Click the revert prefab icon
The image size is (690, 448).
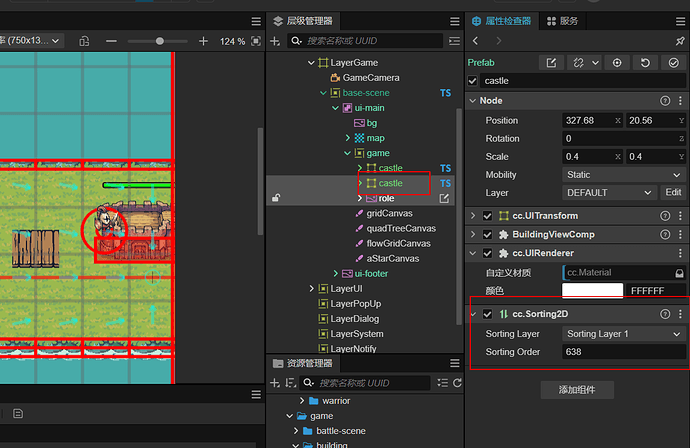(x=645, y=62)
